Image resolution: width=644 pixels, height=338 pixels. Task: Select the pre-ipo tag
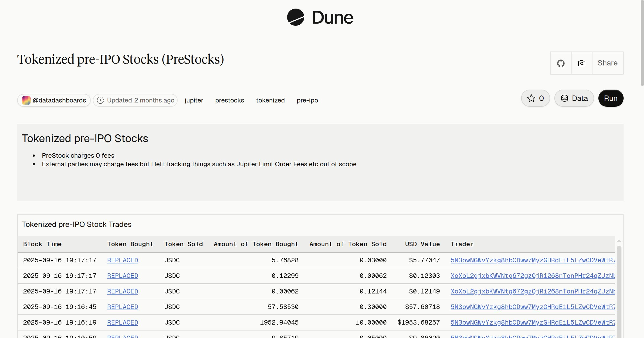pos(307,100)
